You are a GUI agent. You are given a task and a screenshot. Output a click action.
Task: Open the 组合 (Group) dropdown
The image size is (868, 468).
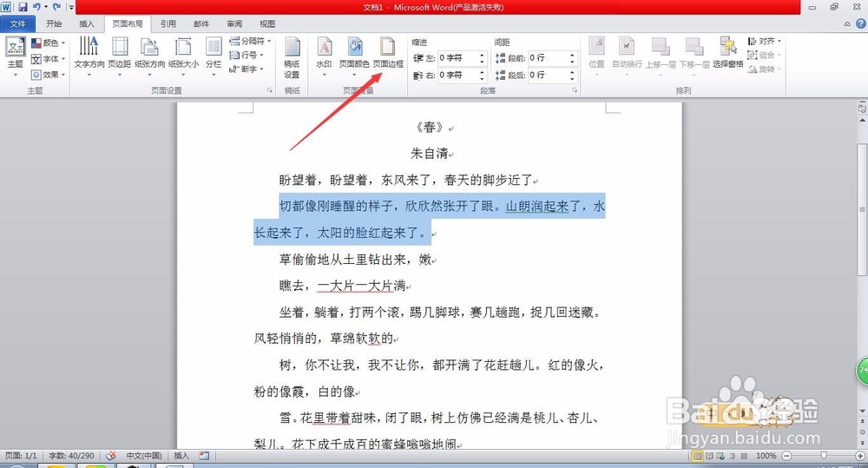tap(764, 55)
